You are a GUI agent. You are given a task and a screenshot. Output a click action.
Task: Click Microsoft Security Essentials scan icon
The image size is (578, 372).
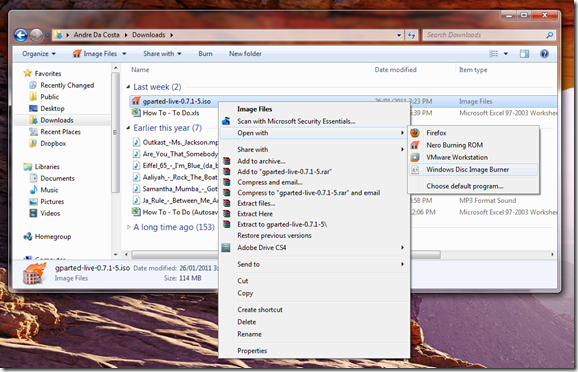226,121
